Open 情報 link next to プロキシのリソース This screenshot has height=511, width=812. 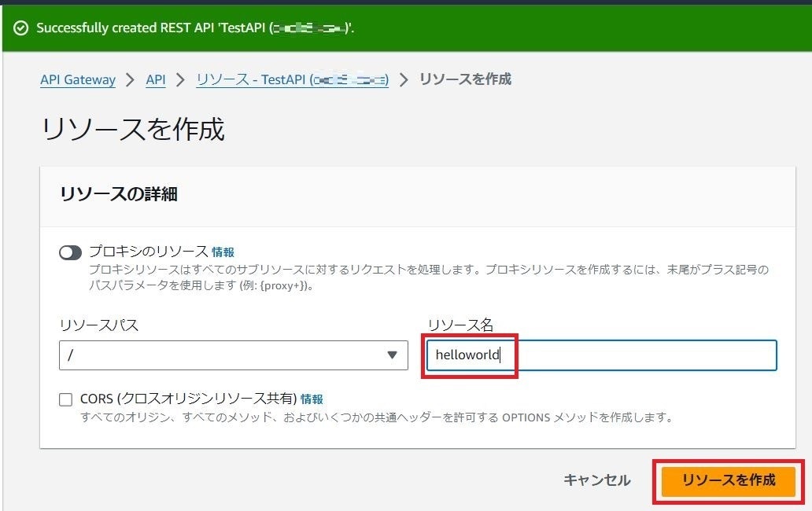click(223, 252)
